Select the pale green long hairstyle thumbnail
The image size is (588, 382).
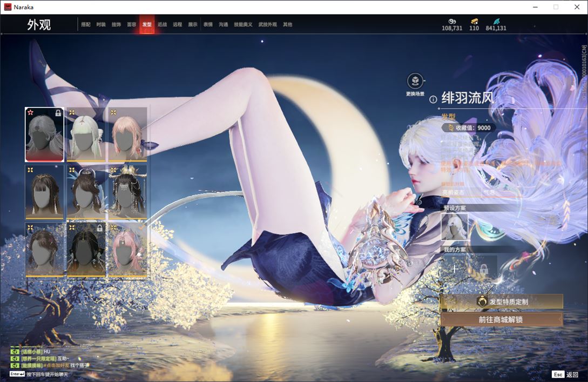click(x=86, y=135)
